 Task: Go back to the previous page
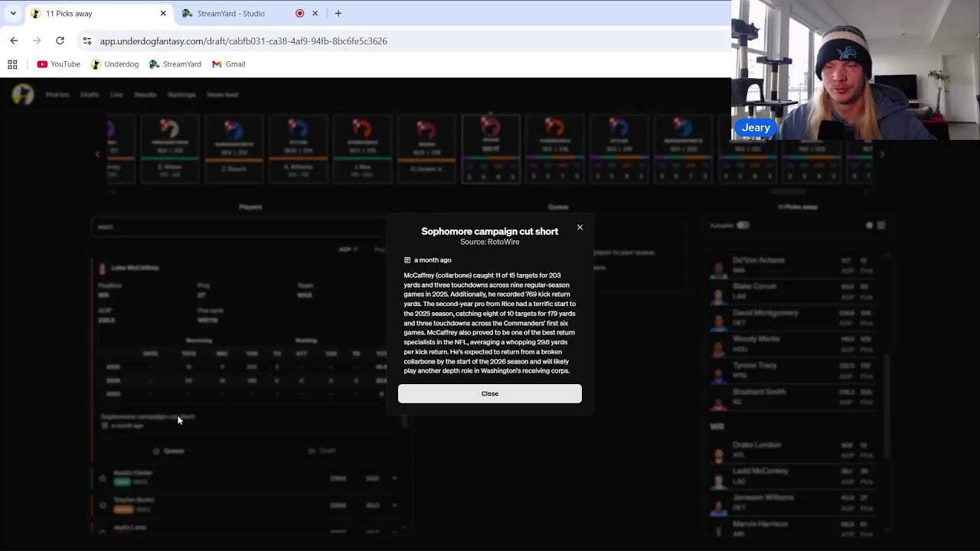14,41
